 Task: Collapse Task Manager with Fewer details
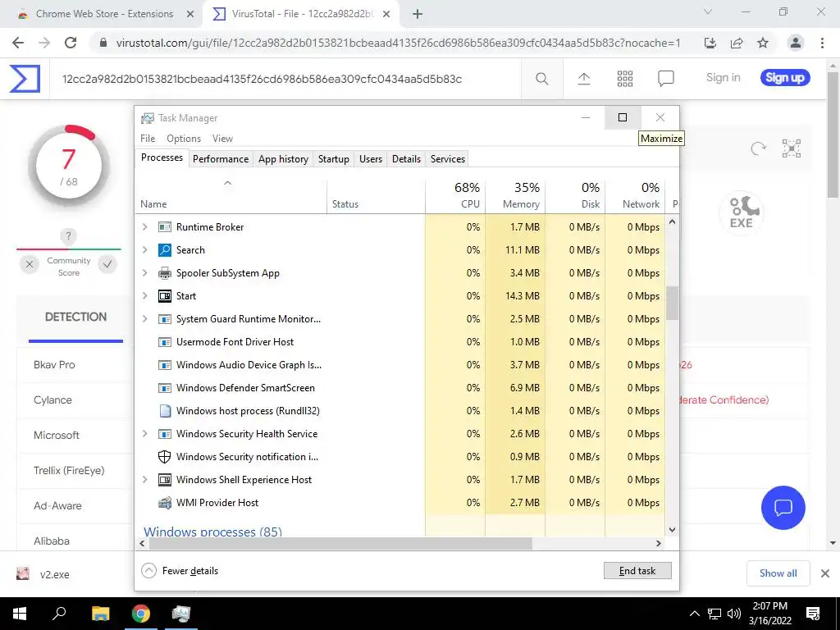pyautogui.click(x=180, y=571)
